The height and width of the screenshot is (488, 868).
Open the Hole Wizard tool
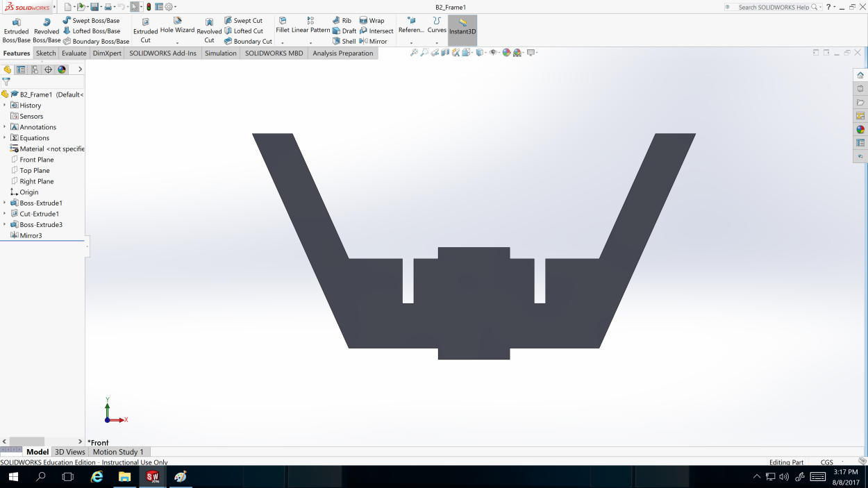click(x=177, y=26)
